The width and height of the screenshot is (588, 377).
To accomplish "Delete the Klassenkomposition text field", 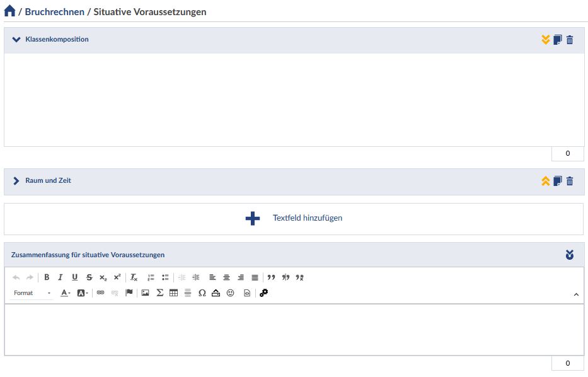I will 570,40.
